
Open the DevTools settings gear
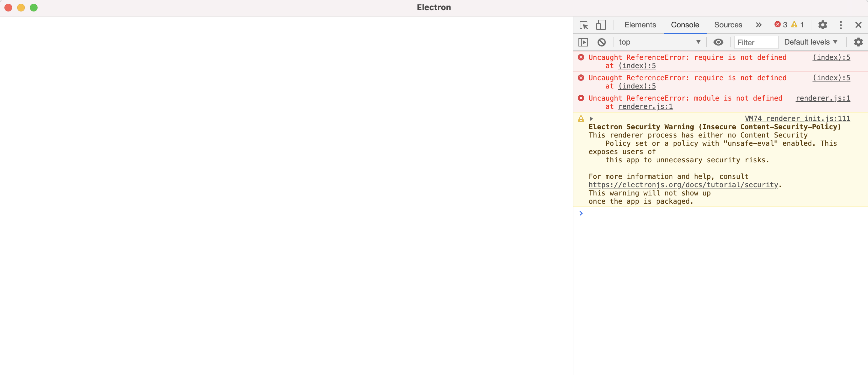[x=822, y=25]
